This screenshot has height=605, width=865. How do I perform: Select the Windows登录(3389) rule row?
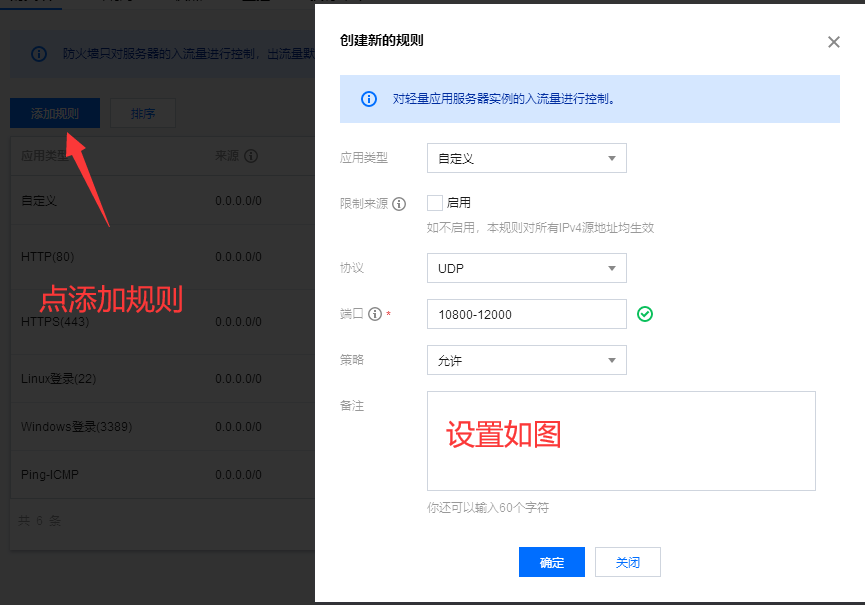pyautogui.click(x=163, y=427)
